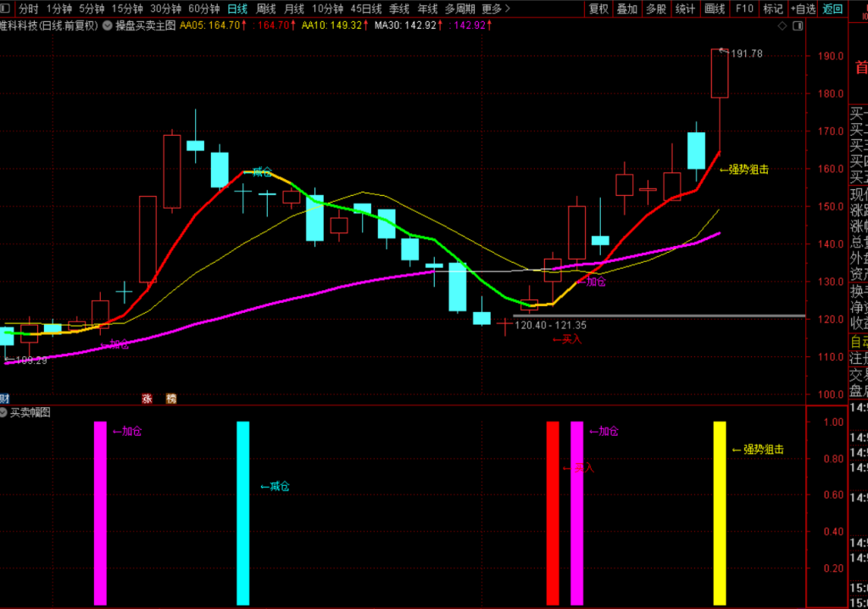868x609 pixels.
Task: Click the 109.29 low price label
Action: pyautogui.click(x=31, y=360)
